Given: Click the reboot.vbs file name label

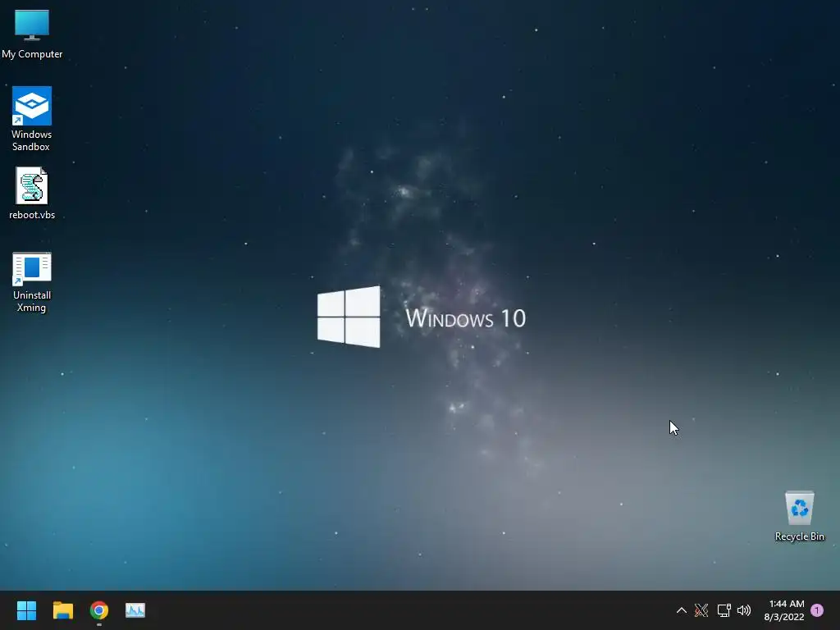Looking at the screenshot, I should click(x=32, y=215).
